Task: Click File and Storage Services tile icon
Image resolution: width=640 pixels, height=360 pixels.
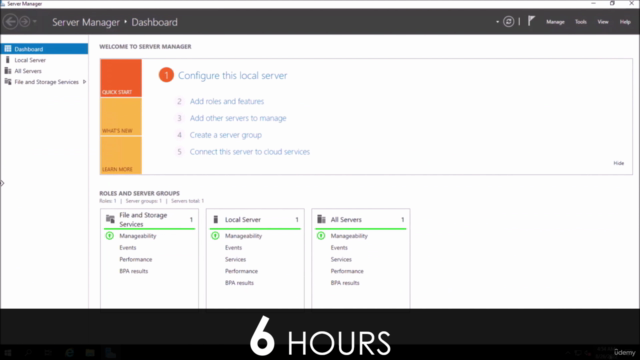Action: [110, 219]
